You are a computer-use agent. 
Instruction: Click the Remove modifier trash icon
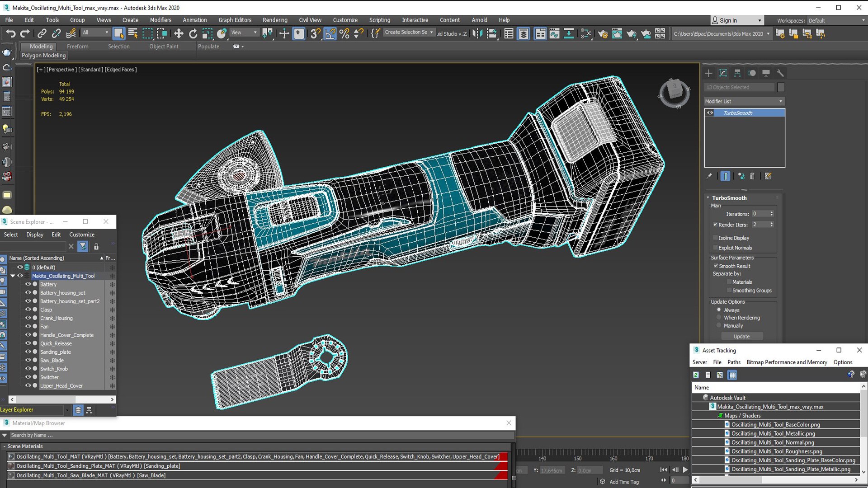tap(752, 176)
